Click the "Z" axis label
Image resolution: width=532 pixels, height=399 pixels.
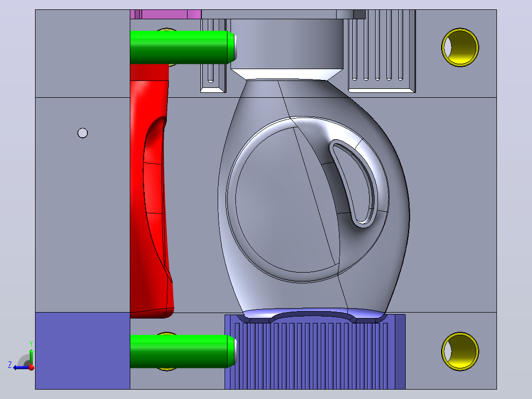(x=10, y=365)
